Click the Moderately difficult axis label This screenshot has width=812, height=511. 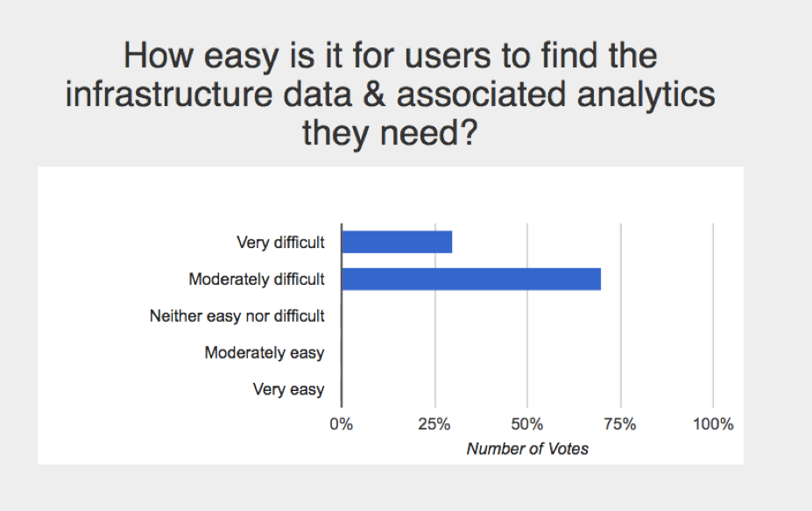click(x=257, y=280)
